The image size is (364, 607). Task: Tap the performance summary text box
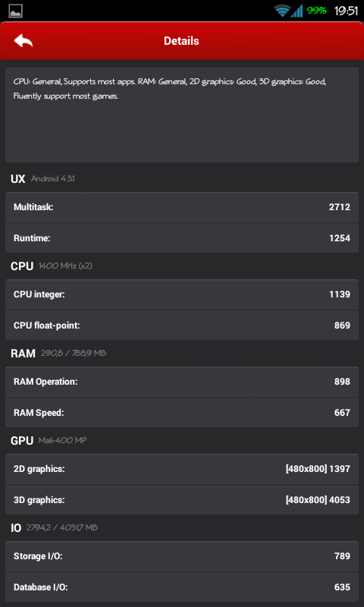[x=182, y=115]
